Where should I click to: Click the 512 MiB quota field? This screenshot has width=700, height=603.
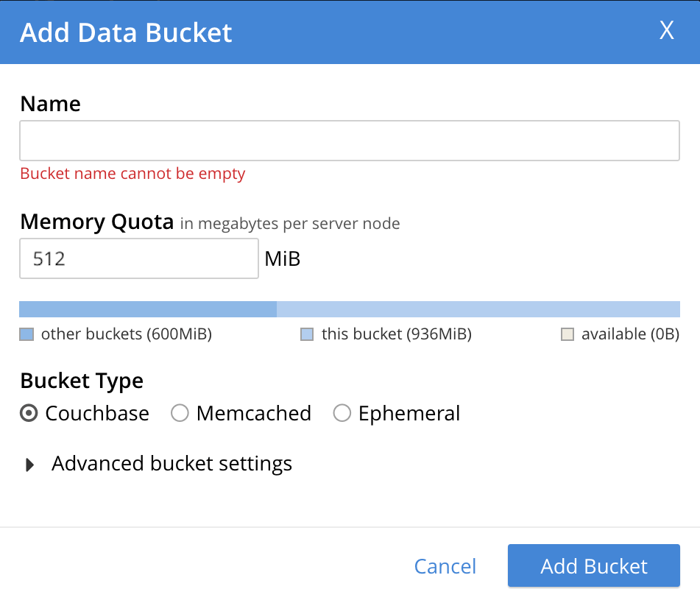click(x=138, y=258)
